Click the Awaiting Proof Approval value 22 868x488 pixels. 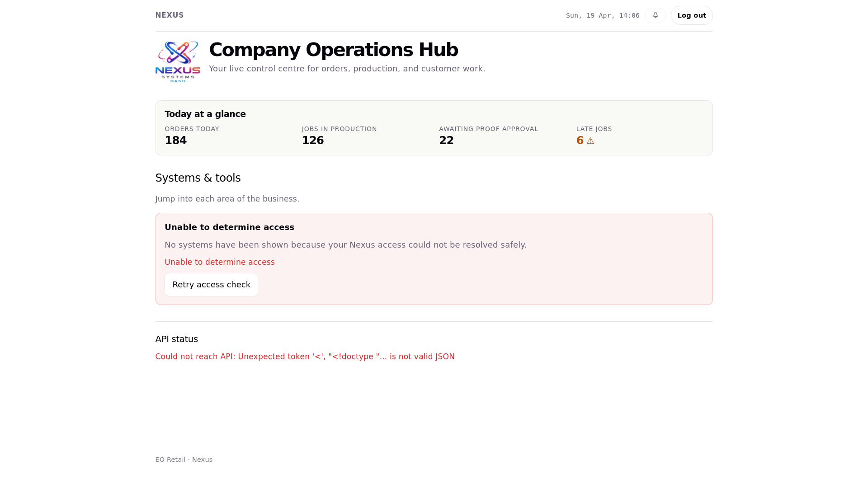[x=446, y=141]
